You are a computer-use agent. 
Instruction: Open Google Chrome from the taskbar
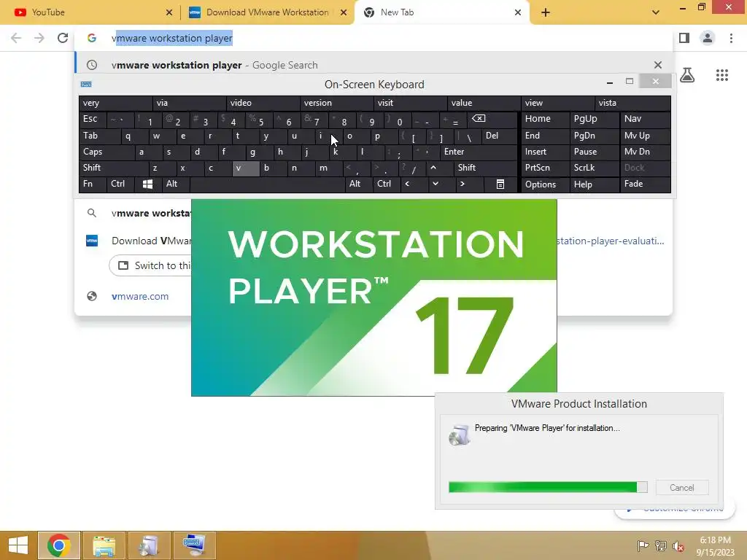pos(59,545)
